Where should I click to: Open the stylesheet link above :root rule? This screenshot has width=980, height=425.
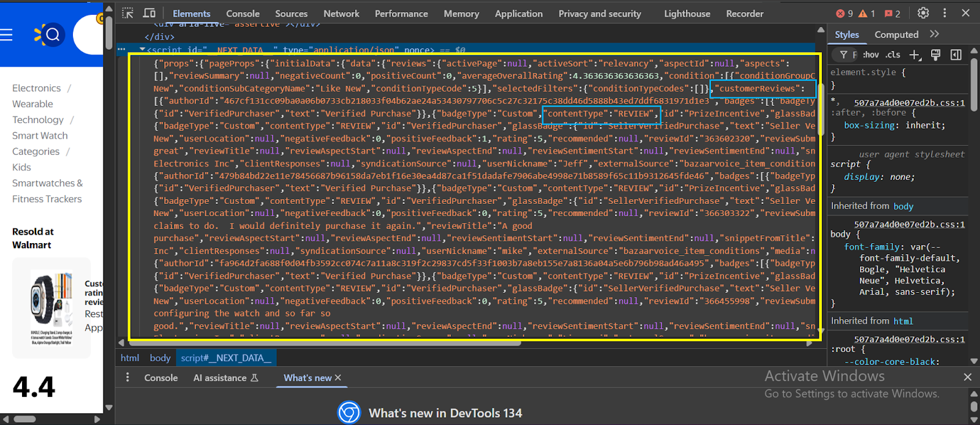(x=909, y=339)
